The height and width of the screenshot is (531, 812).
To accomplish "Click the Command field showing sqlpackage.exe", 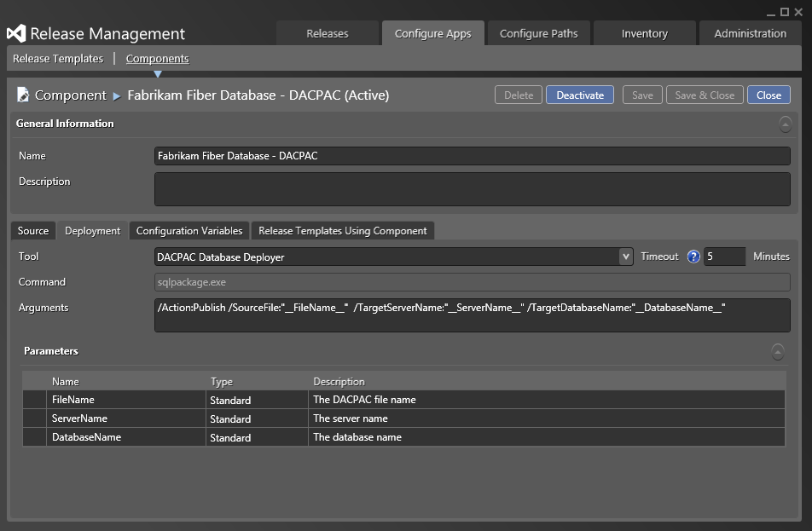I will pos(473,282).
